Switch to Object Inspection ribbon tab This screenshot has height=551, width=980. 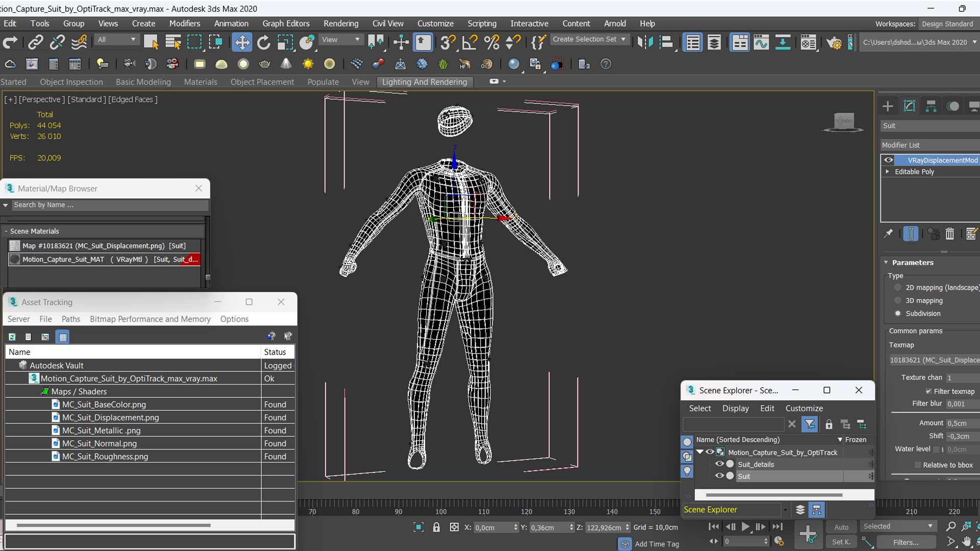tap(71, 82)
